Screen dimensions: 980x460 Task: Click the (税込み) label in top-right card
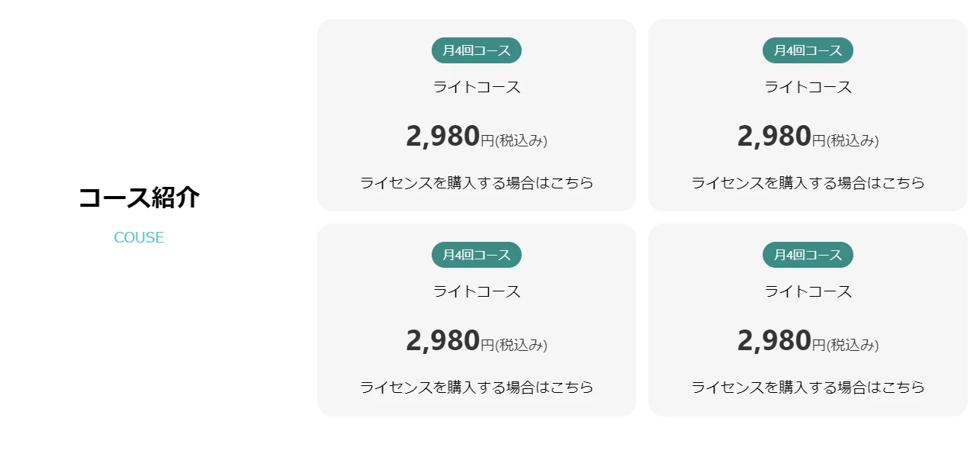(x=853, y=140)
